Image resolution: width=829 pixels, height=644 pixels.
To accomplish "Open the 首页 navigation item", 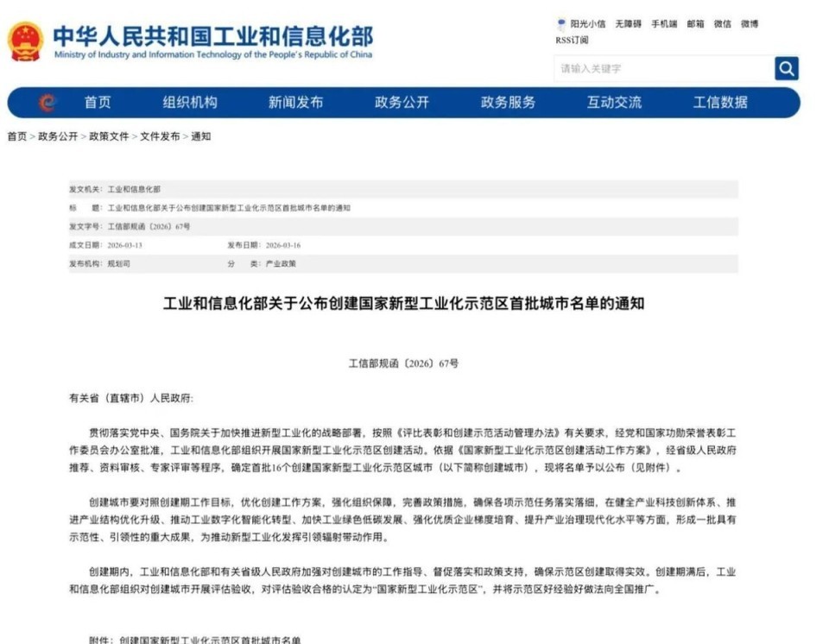I will [98, 102].
